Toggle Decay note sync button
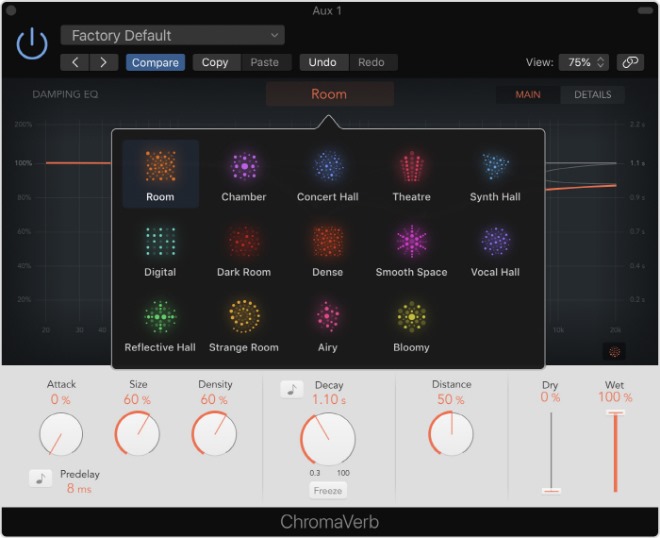The height and width of the screenshot is (538, 660). (x=292, y=389)
